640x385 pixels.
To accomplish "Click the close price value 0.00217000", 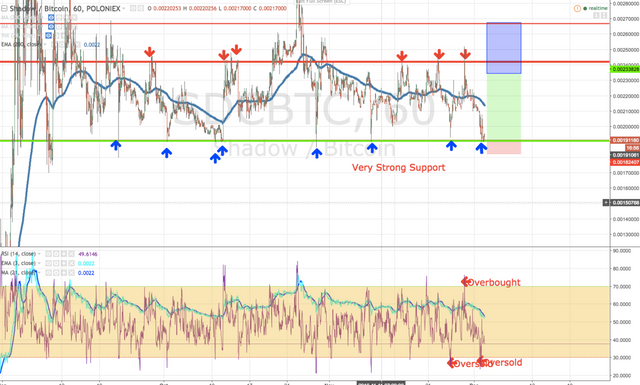I will tap(272, 8).
